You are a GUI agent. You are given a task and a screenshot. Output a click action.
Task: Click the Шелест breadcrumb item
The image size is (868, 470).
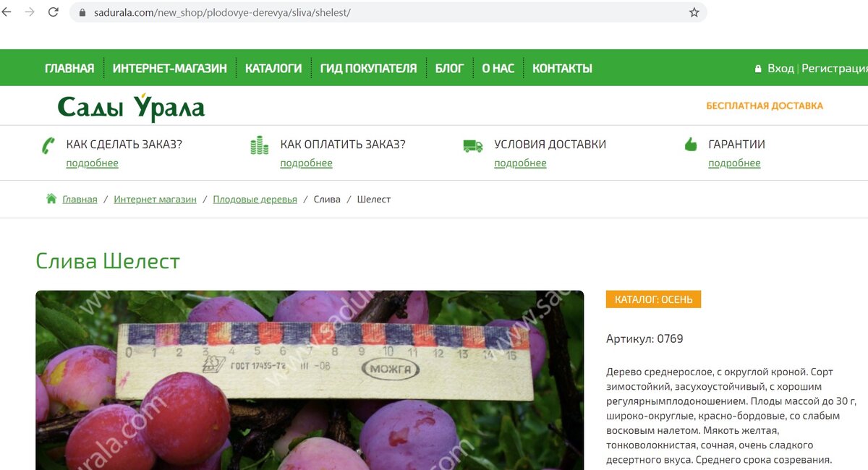pyautogui.click(x=374, y=200)
